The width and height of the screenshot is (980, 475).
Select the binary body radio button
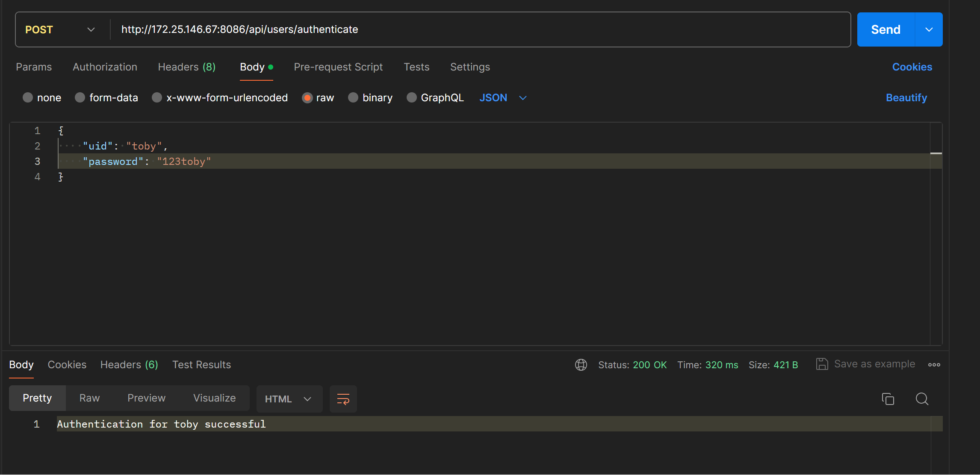point(353,98)
